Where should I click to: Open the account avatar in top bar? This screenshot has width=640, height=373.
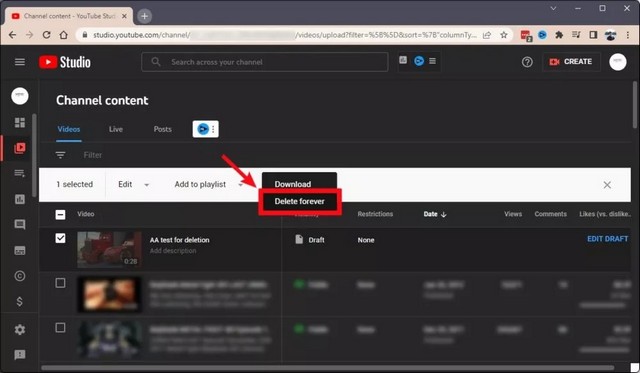[x=618, y=62]
